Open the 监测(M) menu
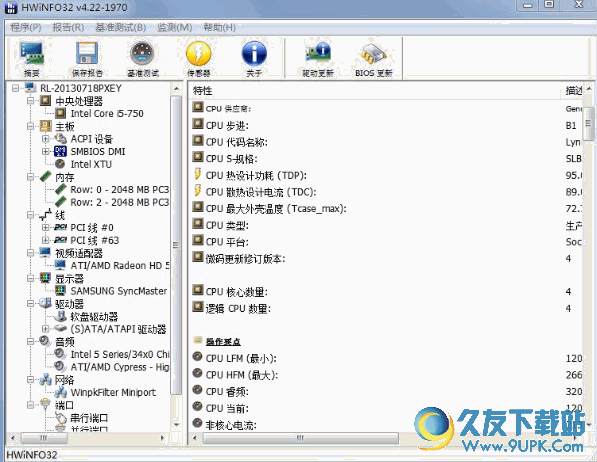The height and width of the screenshot is (462, 597). point(175,27)
